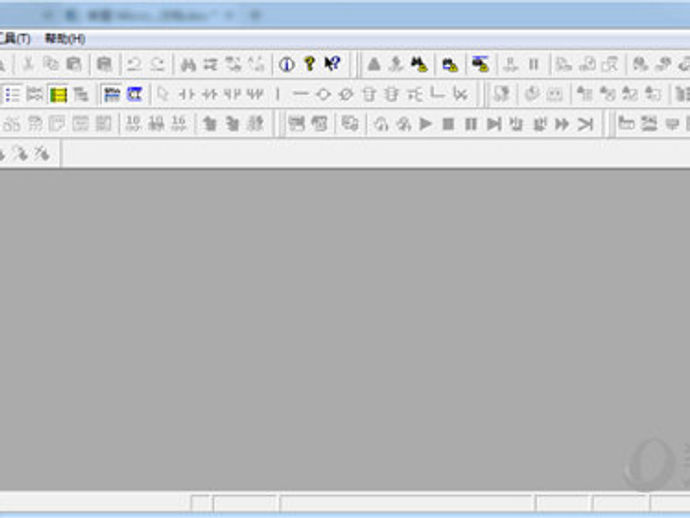The width and height of the screenshot is (690, 518).
Task: Insert an output coil
Action: point(323,94)
